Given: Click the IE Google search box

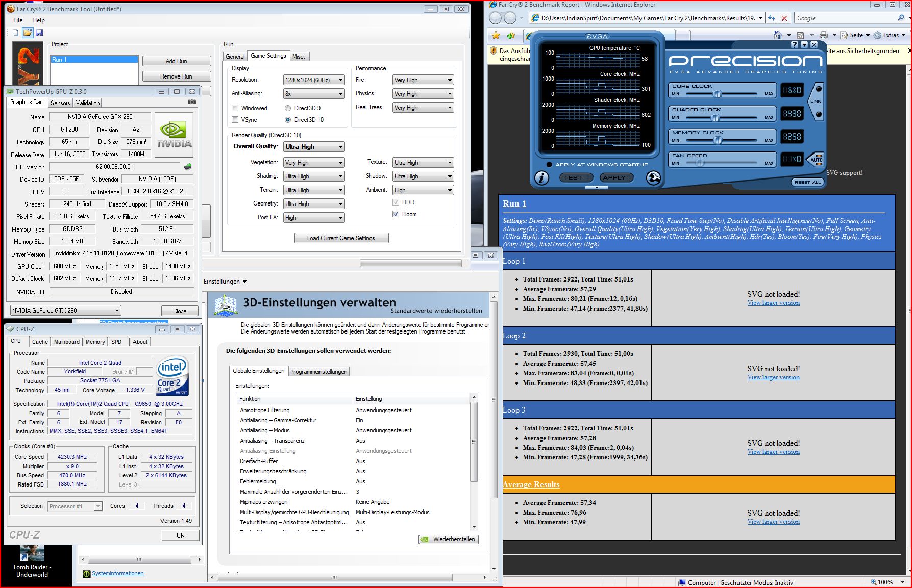Looking at the screenshot, I should click(x=845, y=18).
